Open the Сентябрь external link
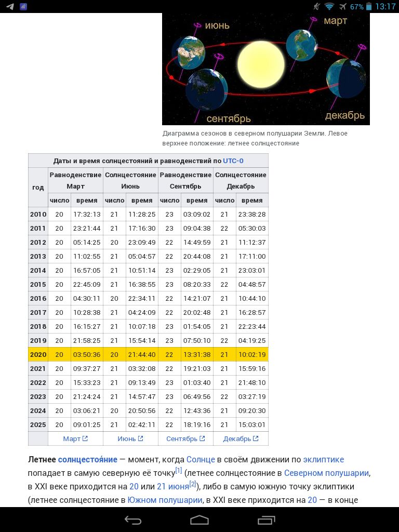The width and height of the screenshot is (399, 532). coord(185,438)
